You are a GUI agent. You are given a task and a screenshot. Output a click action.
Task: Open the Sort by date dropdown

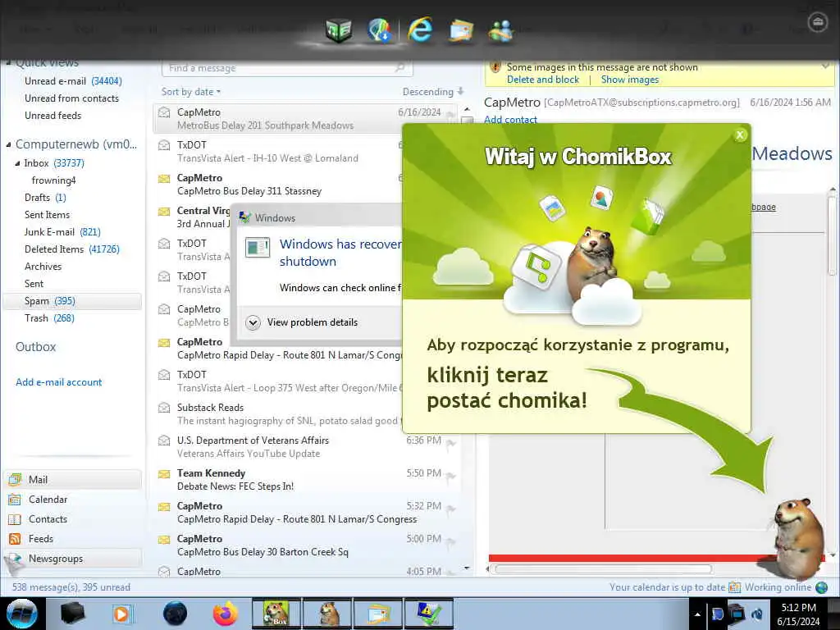click(190, 92)
